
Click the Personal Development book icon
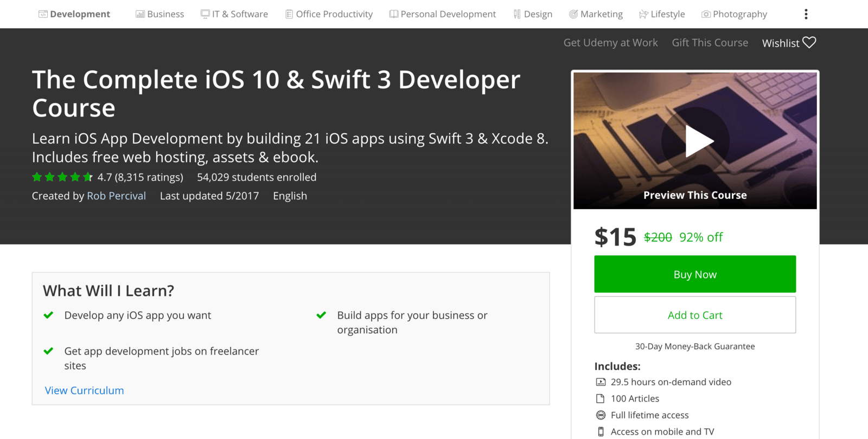coord(394,14)
